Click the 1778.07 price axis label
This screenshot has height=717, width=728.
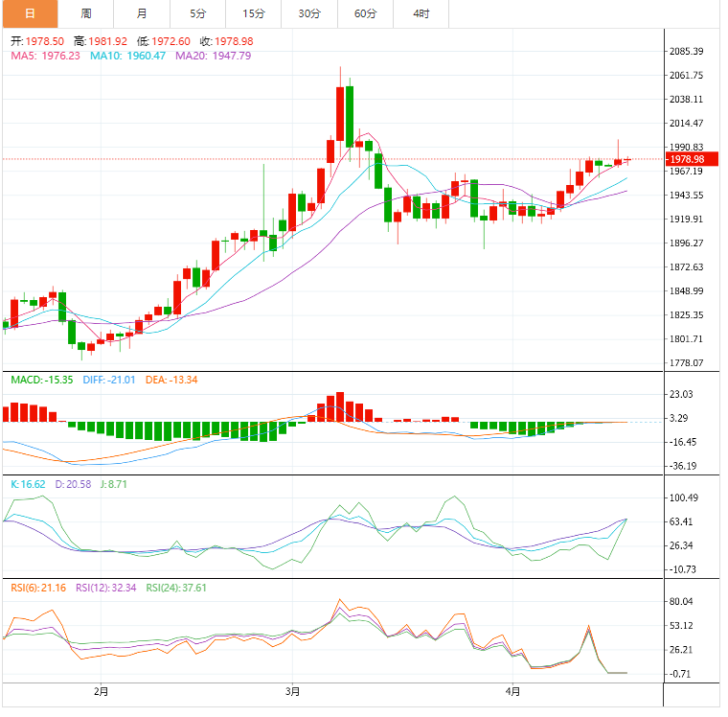686,363
